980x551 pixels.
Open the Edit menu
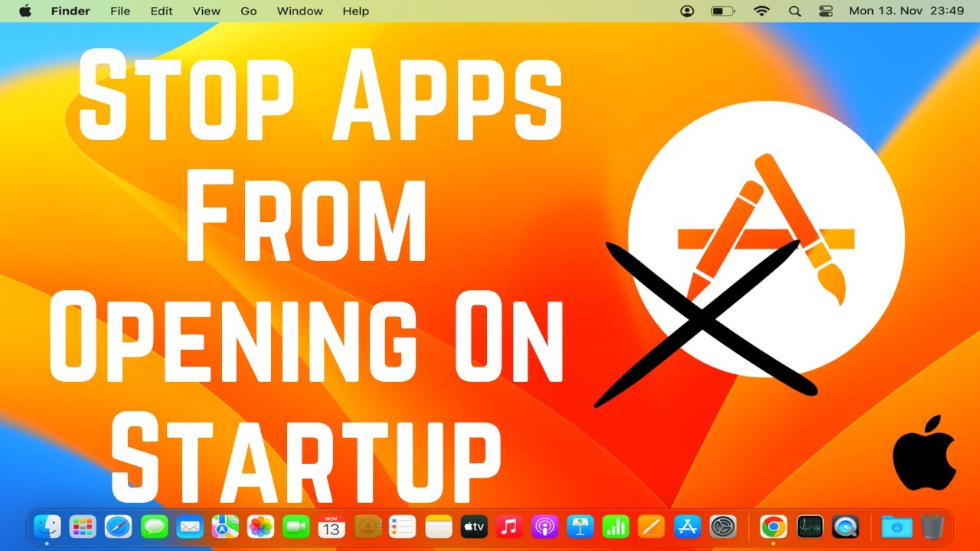click(162, 11)
